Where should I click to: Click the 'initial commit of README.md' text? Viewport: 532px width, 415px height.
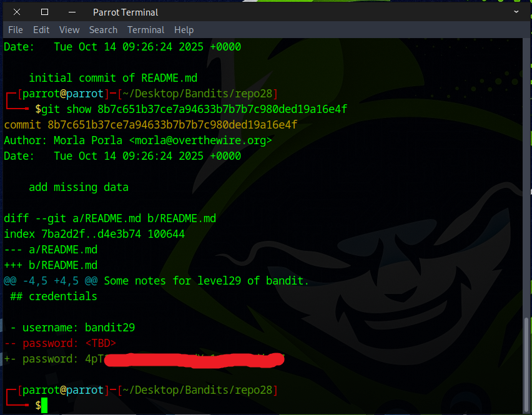click(113, 78)
